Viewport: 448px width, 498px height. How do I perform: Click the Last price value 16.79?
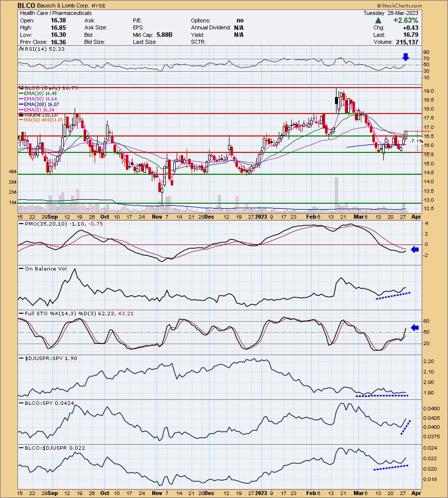(x=411, y=35)
